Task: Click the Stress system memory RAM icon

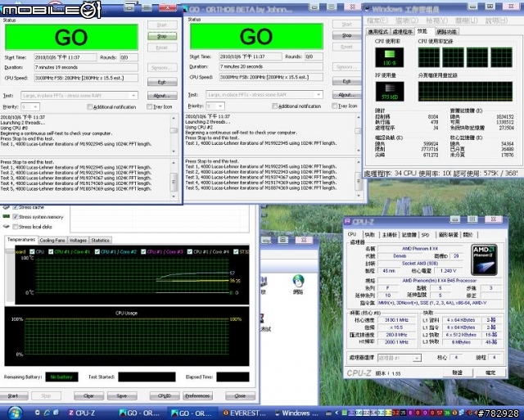Action: [x=6, y=216]
